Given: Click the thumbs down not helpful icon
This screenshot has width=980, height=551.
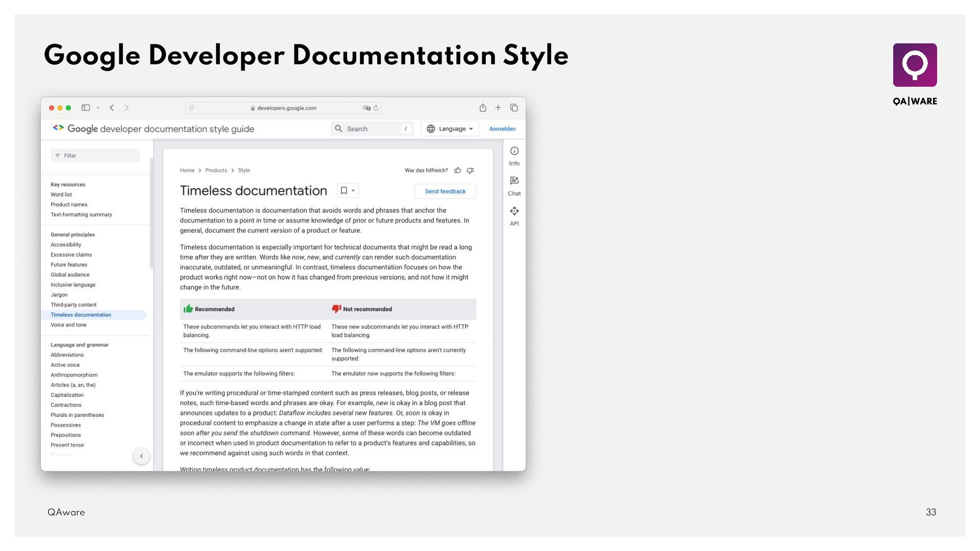Looking at the screenshot, I should tap(470, 170).
